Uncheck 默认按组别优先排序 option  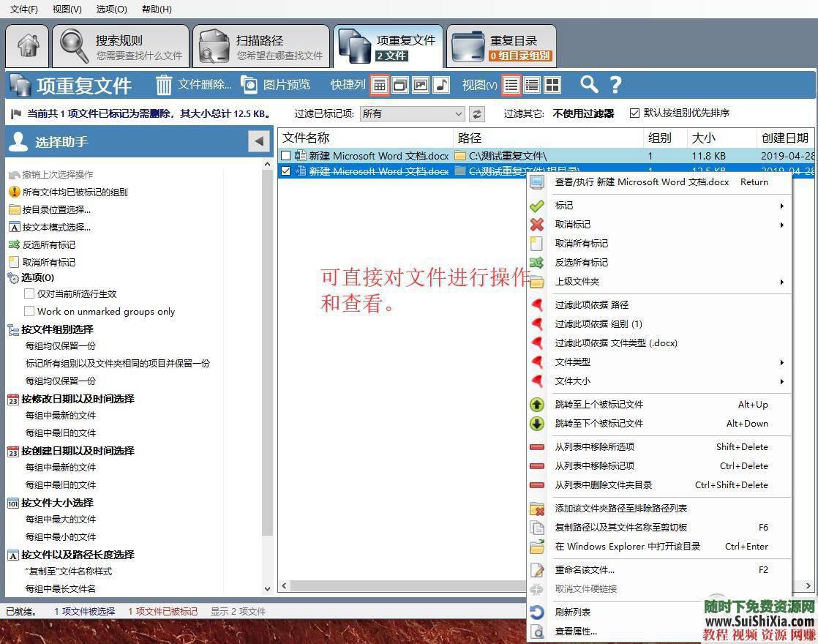click(x=636, y=113)
